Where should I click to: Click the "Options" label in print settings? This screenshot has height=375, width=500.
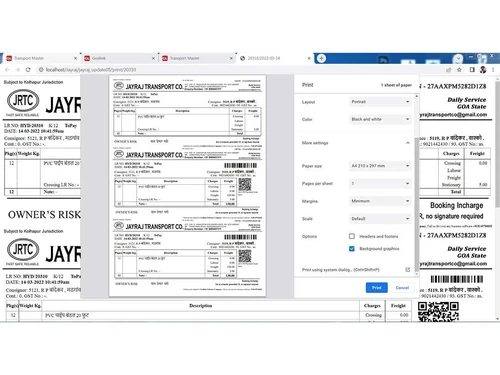point(309,236)
